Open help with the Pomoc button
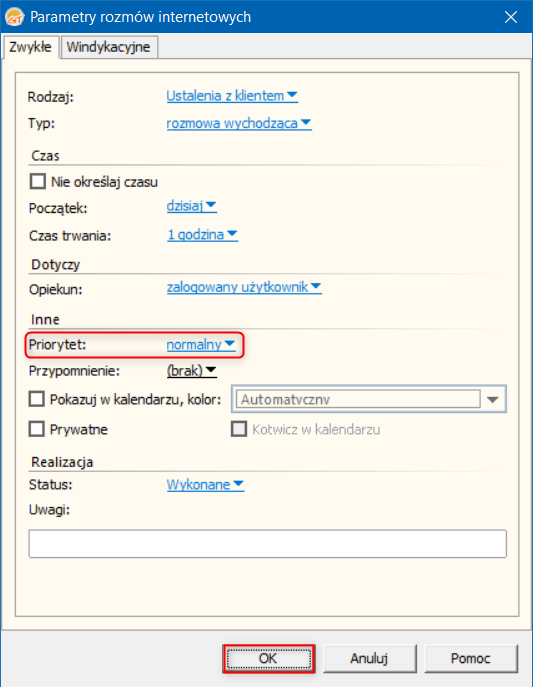Image resolution: width=533 pixels, height=687 pixels. tap(471, 658)
